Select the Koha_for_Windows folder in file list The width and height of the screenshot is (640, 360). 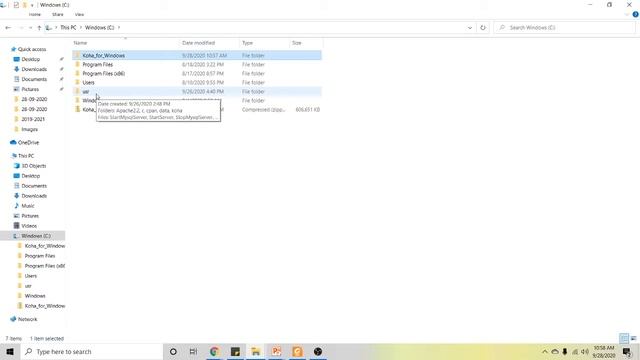point(197,56)
